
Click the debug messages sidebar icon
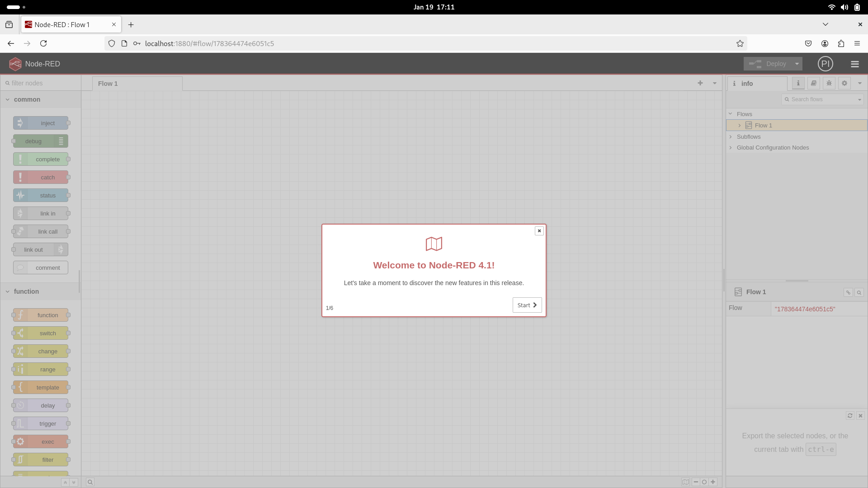[x=829, y=83]
